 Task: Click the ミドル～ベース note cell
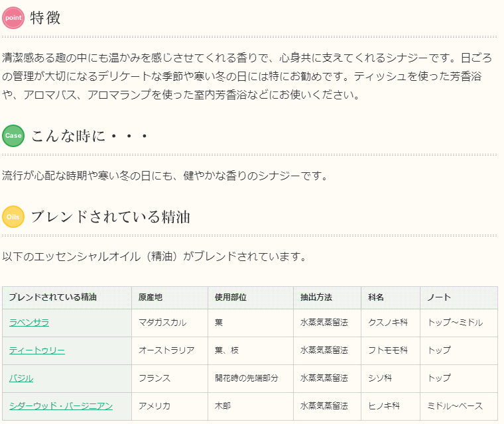click(459, 406)
